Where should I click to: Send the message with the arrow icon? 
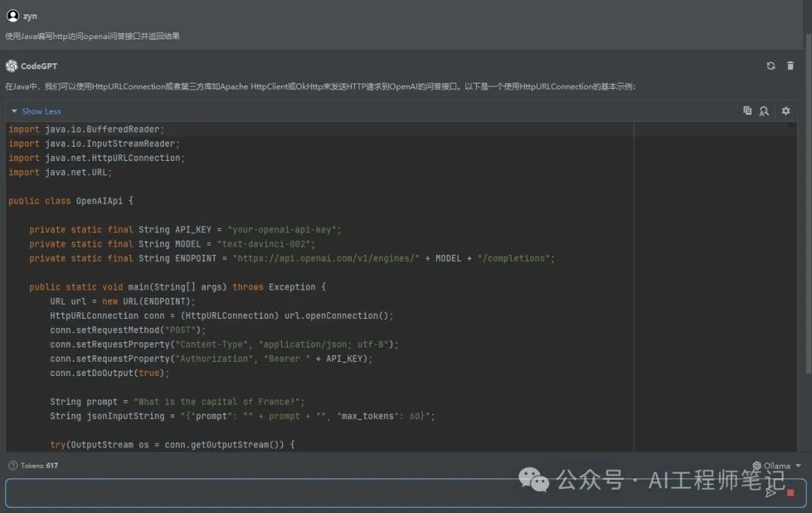point(771,493)
